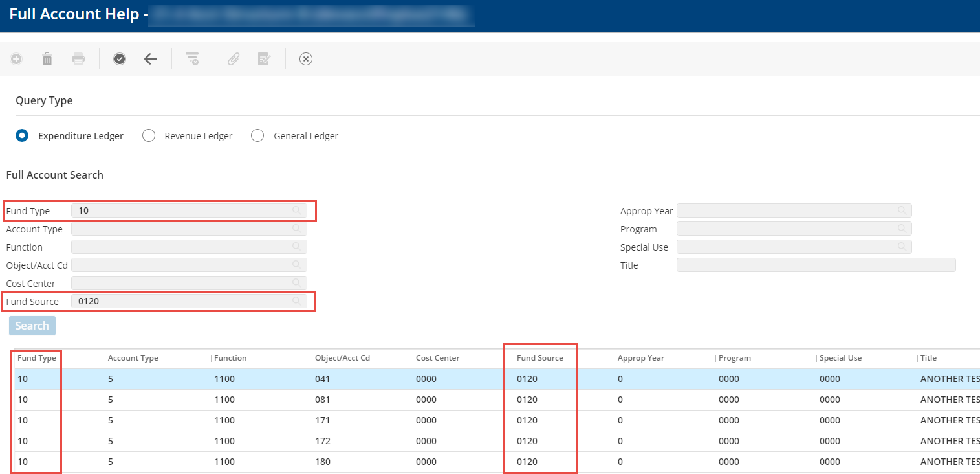Select the Revenue Ledger radio button

pyautogui.click(x=149, y=136)
